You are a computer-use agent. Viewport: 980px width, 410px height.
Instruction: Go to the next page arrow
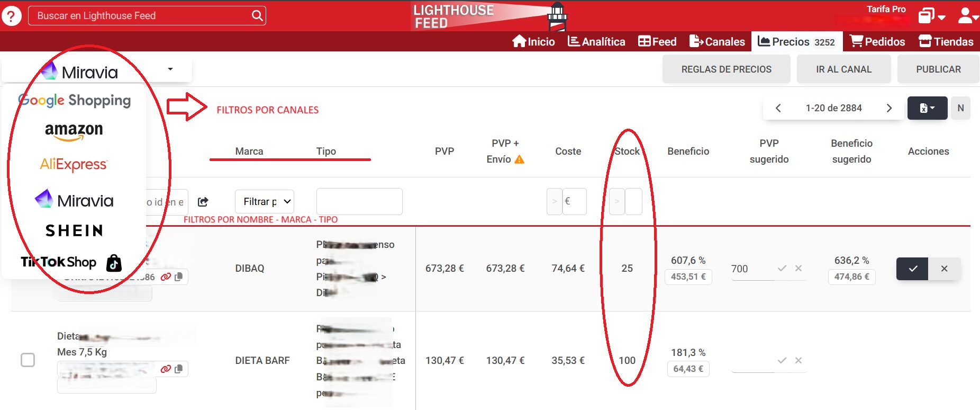(889, 108)
